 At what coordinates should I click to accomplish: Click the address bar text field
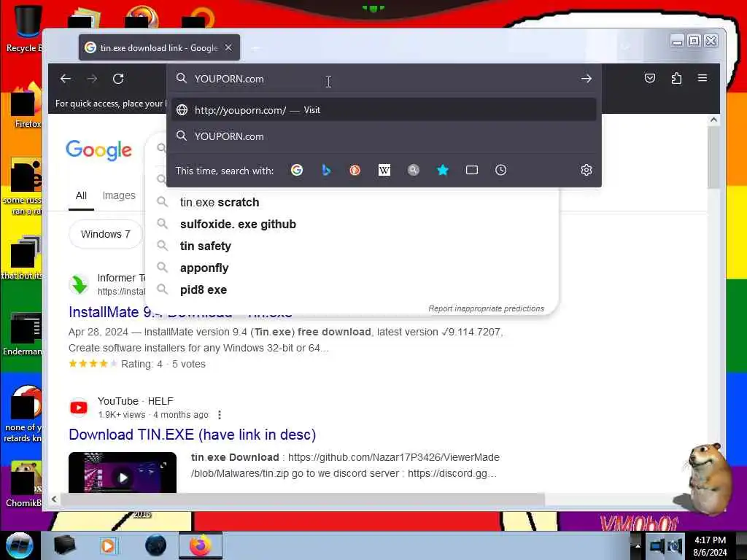pos(381,79)
